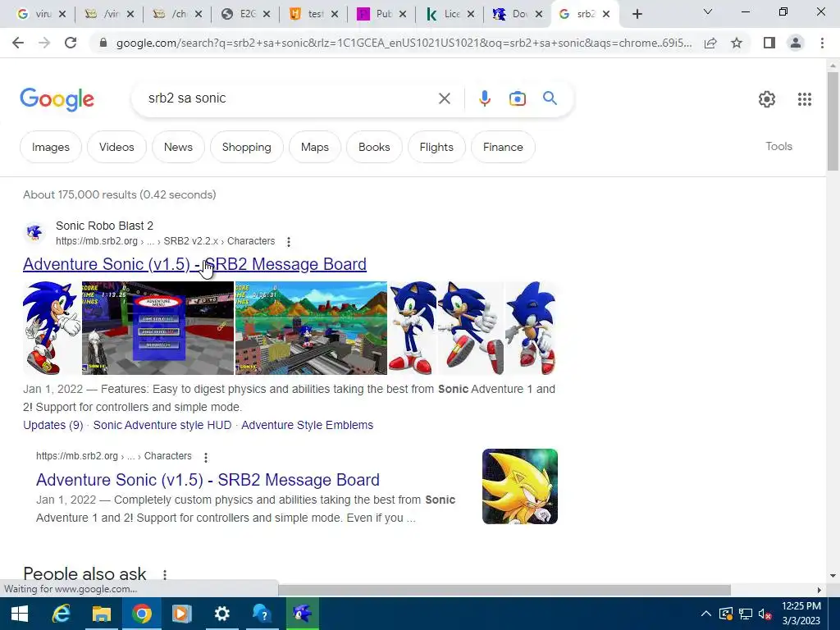Open Settings gear in taskbar
Image resolution: width=840 pixels, height=630 pixels.
[x=221, y=614]
